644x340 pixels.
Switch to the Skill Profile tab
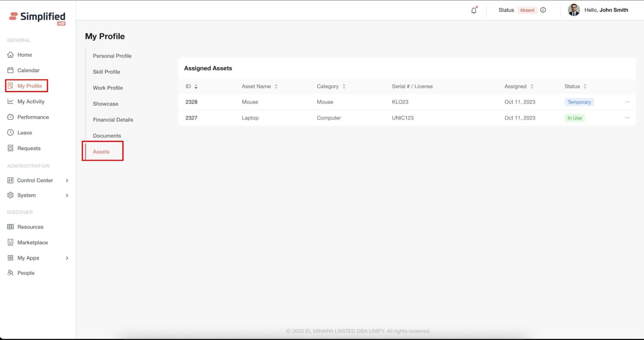click(x=106, y=72)
